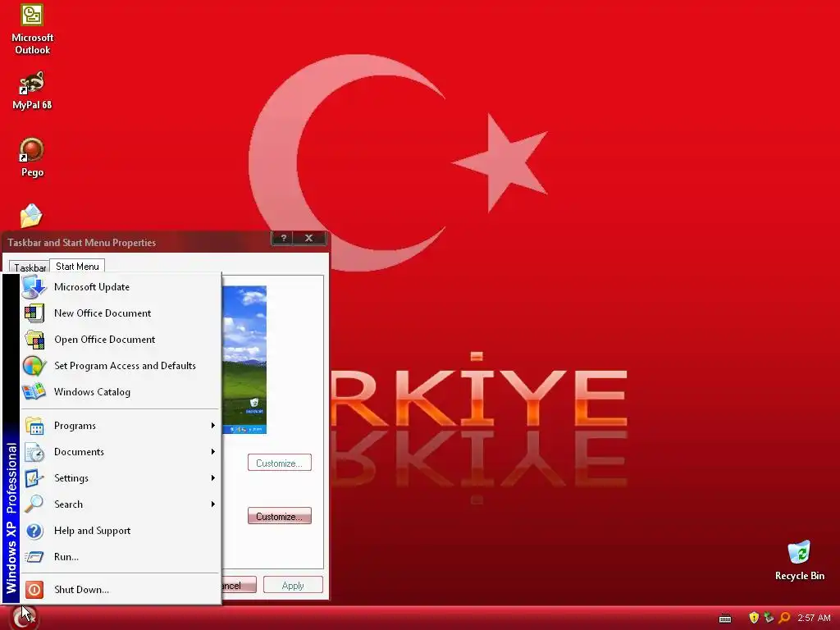Click the ? help button in the dialog title bar

tap(284, 239)
